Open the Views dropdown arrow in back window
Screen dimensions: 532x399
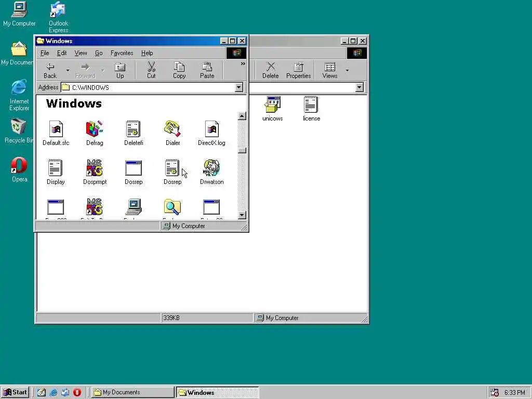[347, 70]
